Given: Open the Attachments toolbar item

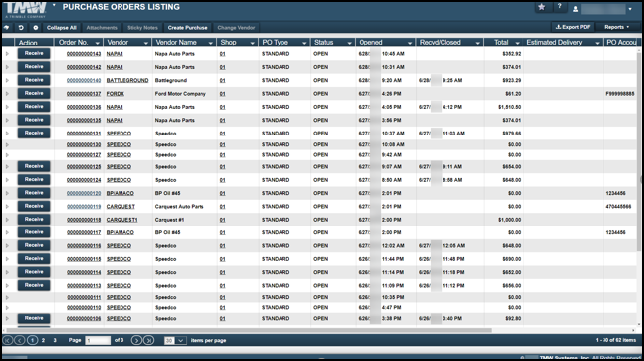Looking at the screenshot, I should click(102, 28).
